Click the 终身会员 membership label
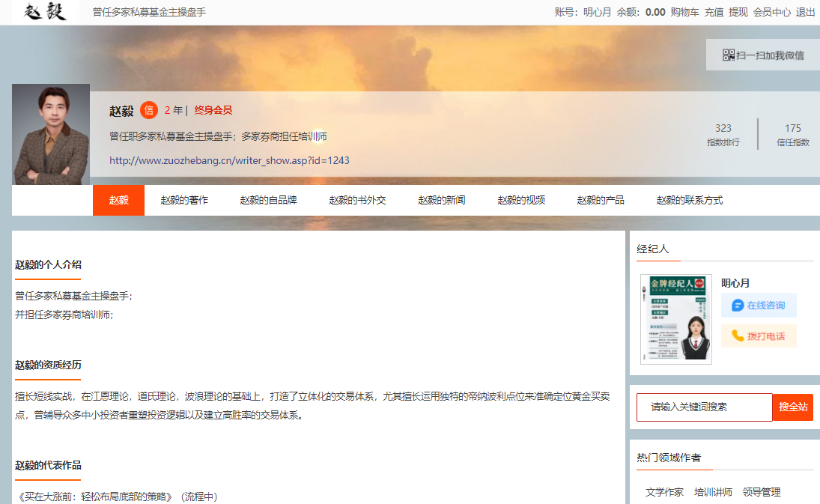 coord(213,110)
